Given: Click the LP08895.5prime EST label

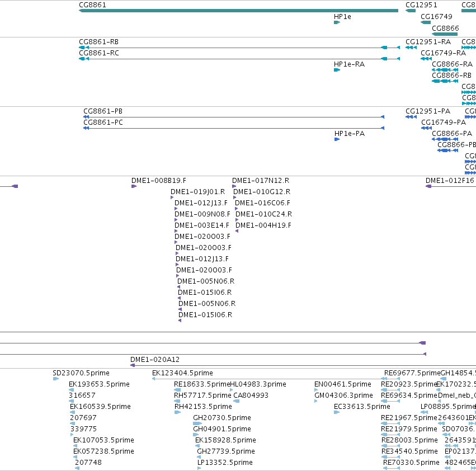Looking at the screenshot, I should (448, 406).
